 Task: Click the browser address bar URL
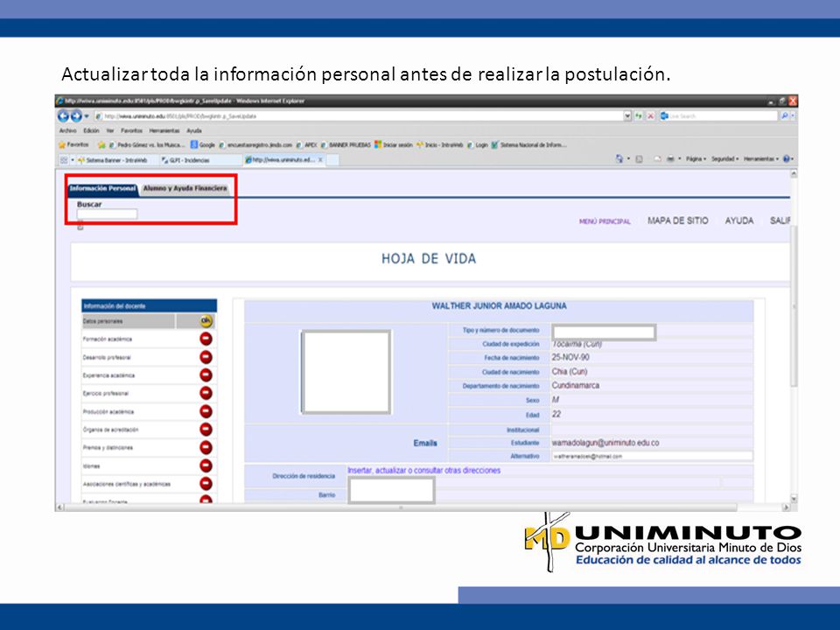click(359, 116)
